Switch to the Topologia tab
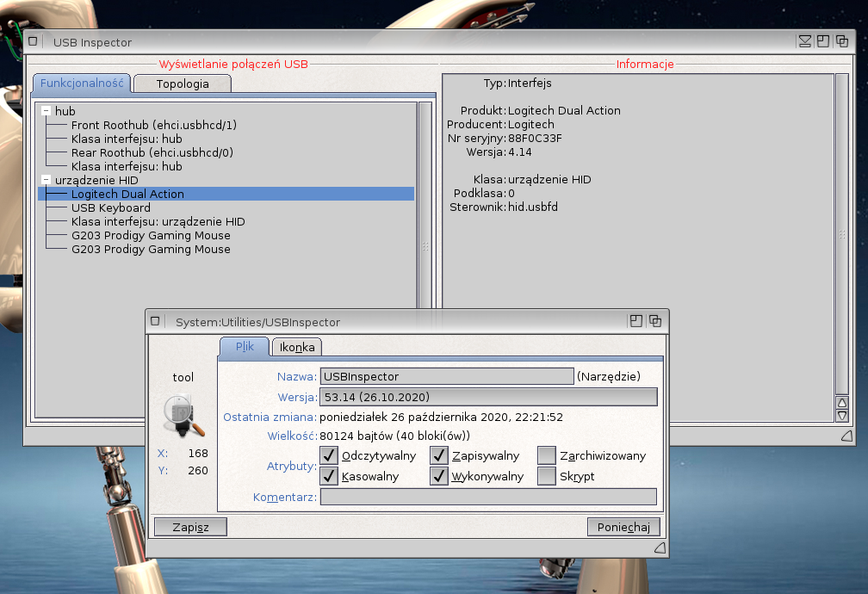 183,84
